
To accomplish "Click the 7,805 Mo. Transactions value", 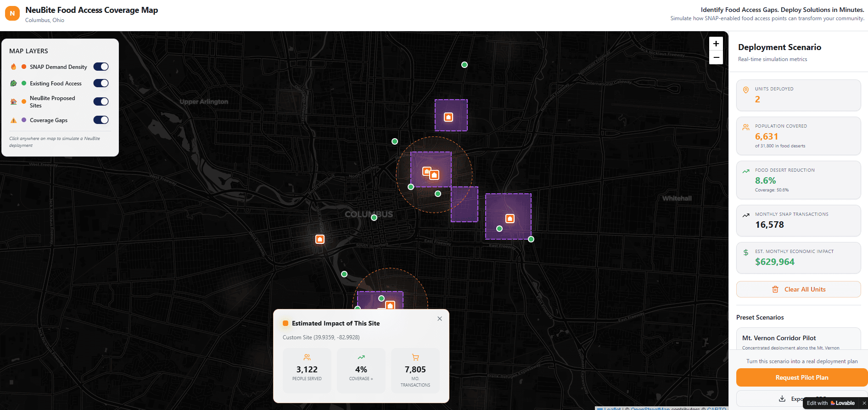I will tap(415, 370).
